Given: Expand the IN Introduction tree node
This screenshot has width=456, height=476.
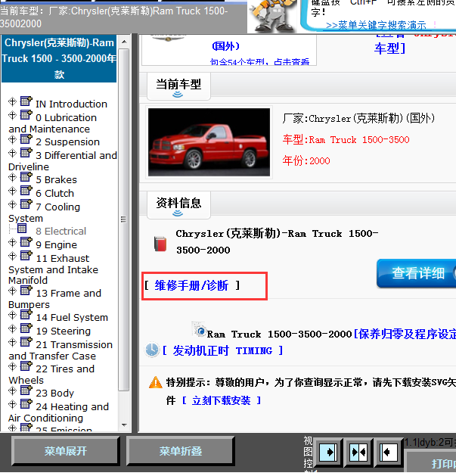Looking at the screenshot, I should [x=12, y=101].
